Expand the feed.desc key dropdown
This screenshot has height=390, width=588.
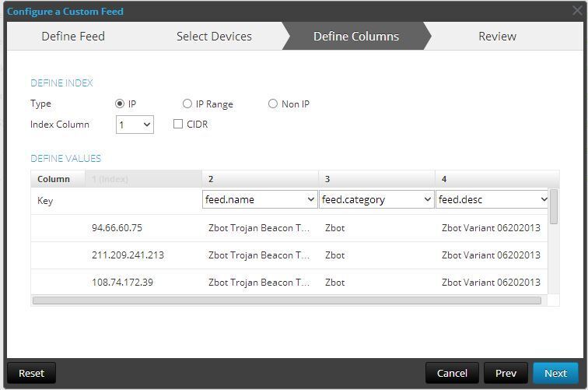(493, 200)
